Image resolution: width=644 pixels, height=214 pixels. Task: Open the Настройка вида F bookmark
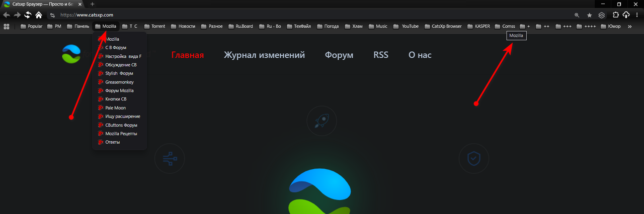[x=120, y=56]
